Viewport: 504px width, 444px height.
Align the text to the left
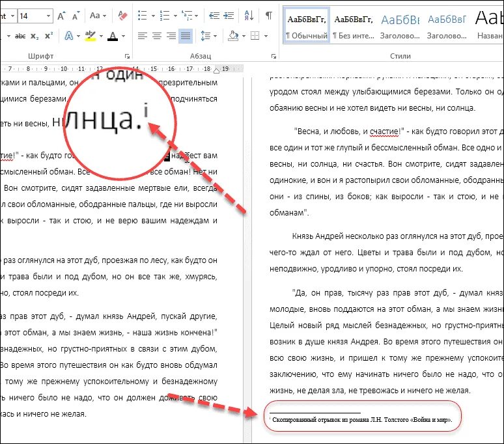(143, 36)
